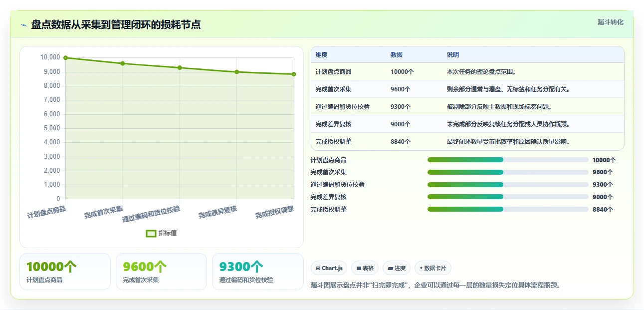Open the 9300个 通过编码和货位校验 data card

(258, 272)
